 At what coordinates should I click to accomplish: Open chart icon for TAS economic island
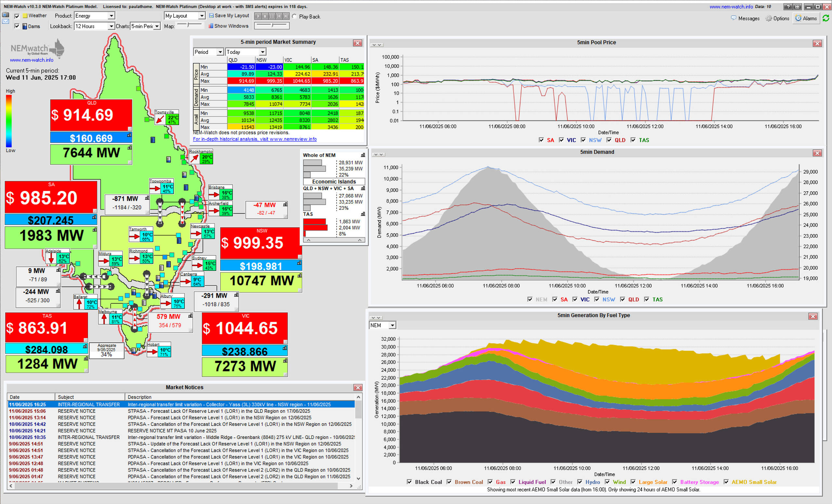click(x=363, y=214)
